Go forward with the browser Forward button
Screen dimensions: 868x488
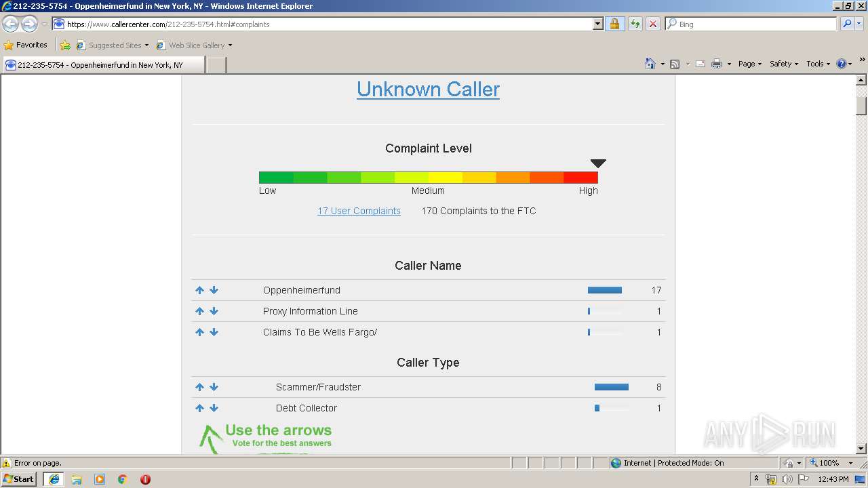click(29, 24)
